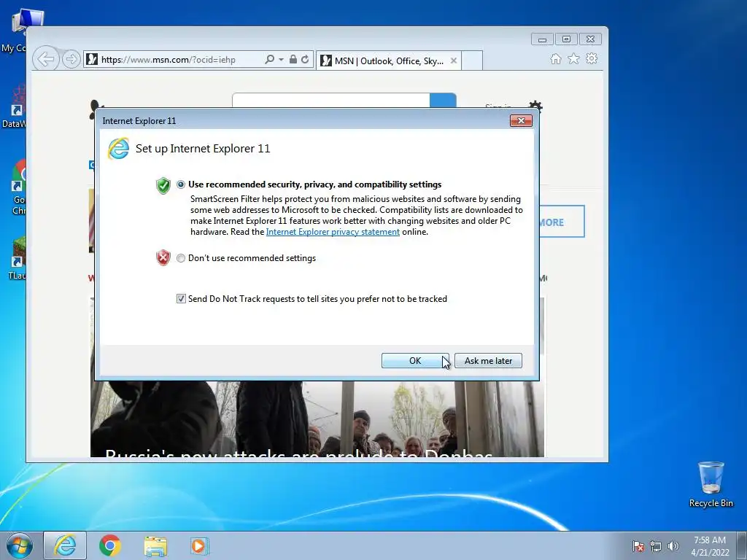Click the search magnifier in address bar

coord(269,60)
